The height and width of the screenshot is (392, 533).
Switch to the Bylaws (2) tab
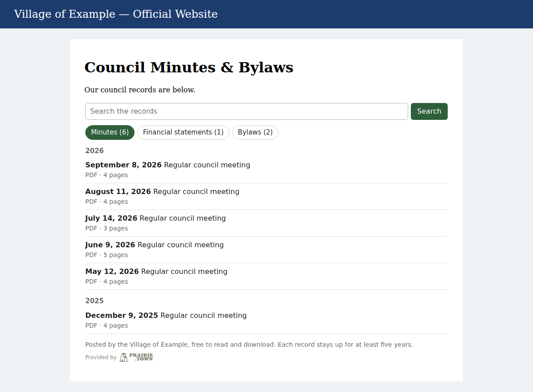click(x=255, y=132)
